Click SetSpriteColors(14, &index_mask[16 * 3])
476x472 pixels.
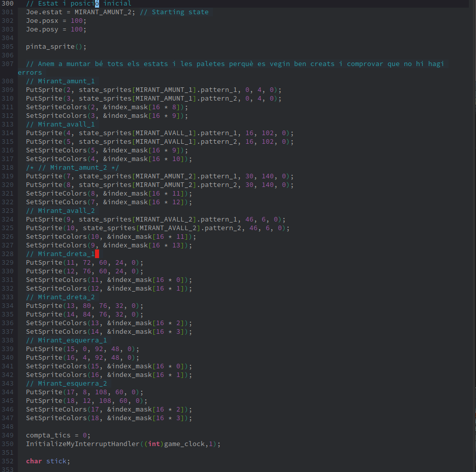[x=109, y=332]
